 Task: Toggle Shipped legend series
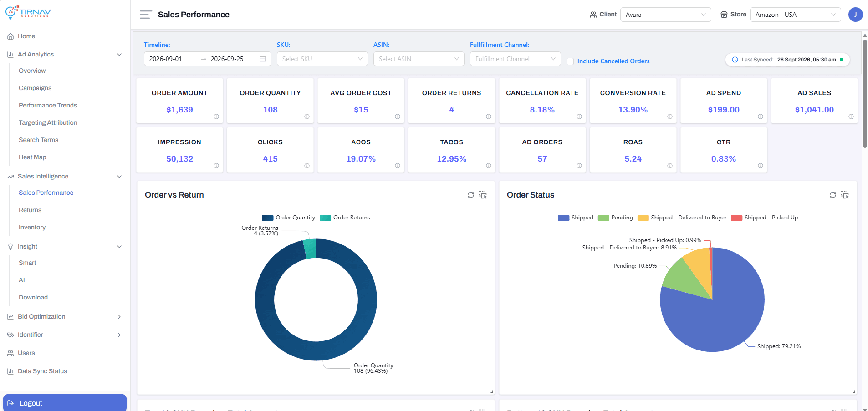(x=576, y=218)
